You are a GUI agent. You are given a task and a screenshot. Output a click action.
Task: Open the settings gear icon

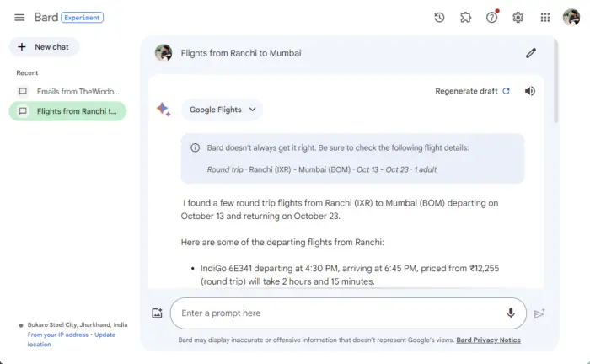[518, 17]
